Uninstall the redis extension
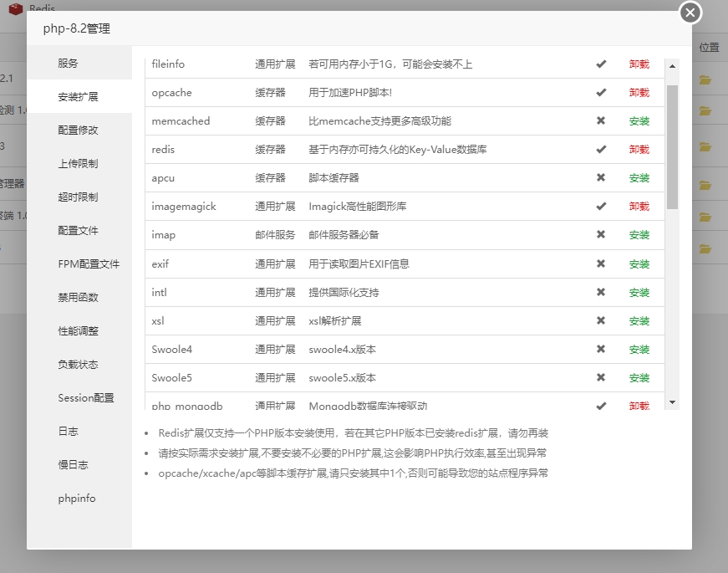728x573 pixels. [x=639, y=149]
